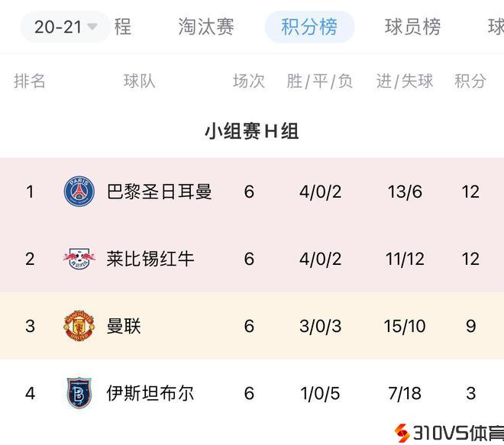The image size is (504, 445).
Task: Open the 曼联 team page
Action: point(124,326)
